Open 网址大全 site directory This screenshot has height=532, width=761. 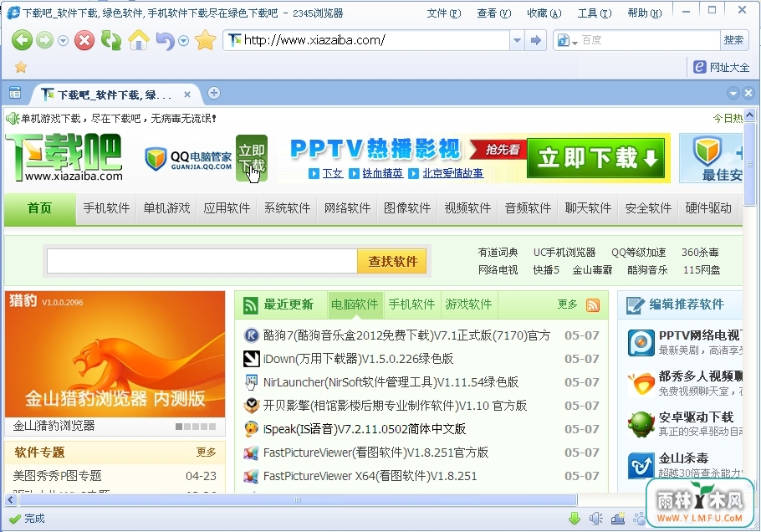pos(721,67)
